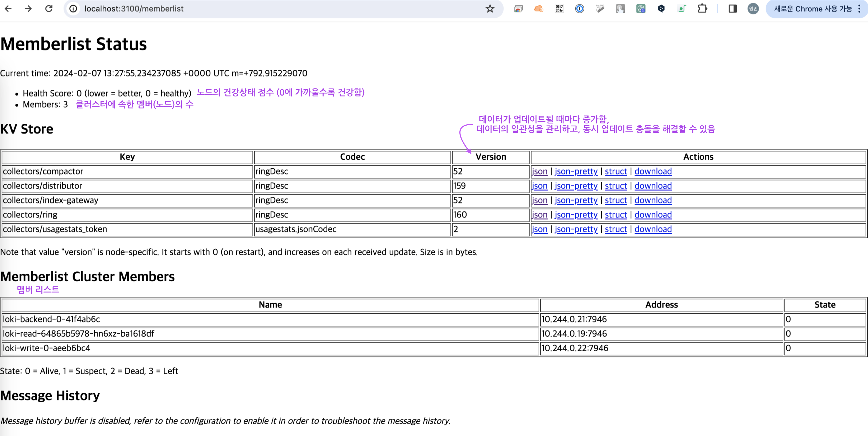Open the Chrome three-dot menu
The height and width of the screenshot is (436, 868).
tap(859, 9)
